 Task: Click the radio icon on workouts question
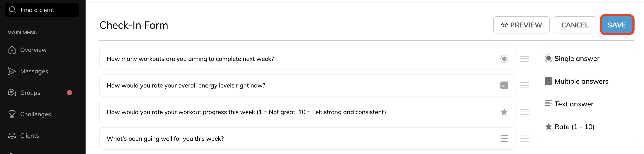tap(504, 59)
